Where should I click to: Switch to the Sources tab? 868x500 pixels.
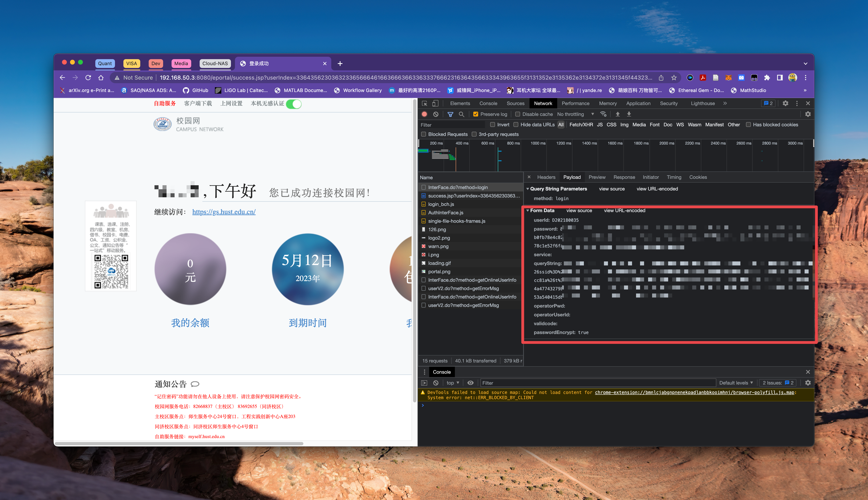[515, 103]
